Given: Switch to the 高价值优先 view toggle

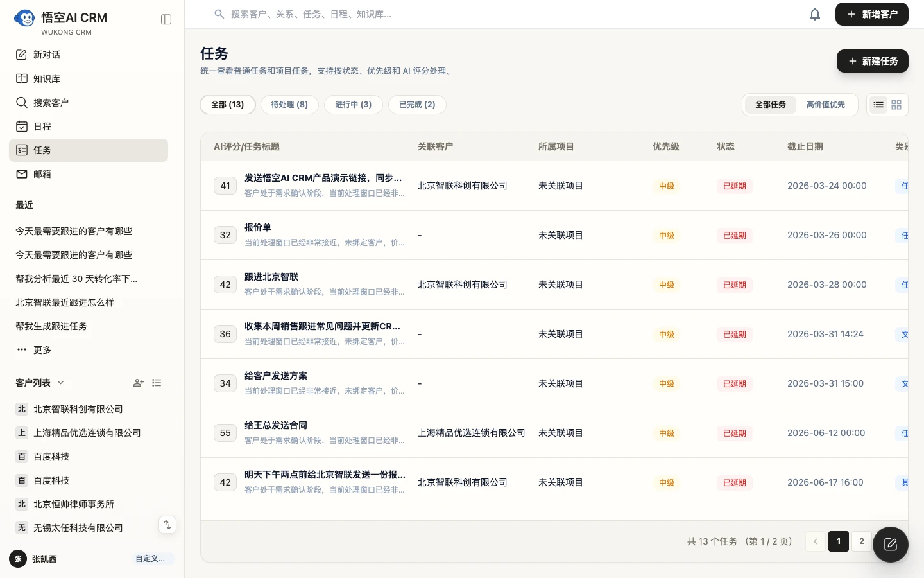Looking at the screenshot, I should tap(825, 104).
